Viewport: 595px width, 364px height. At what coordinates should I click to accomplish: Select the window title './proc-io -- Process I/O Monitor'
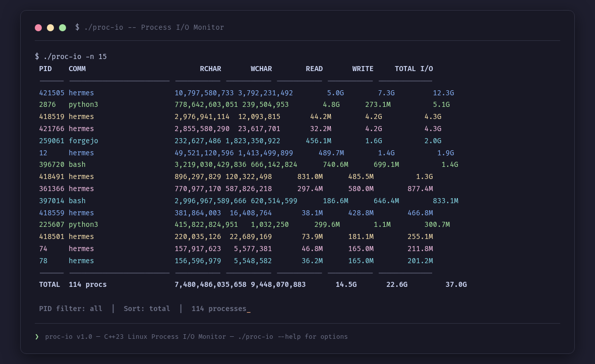(154, 27)
